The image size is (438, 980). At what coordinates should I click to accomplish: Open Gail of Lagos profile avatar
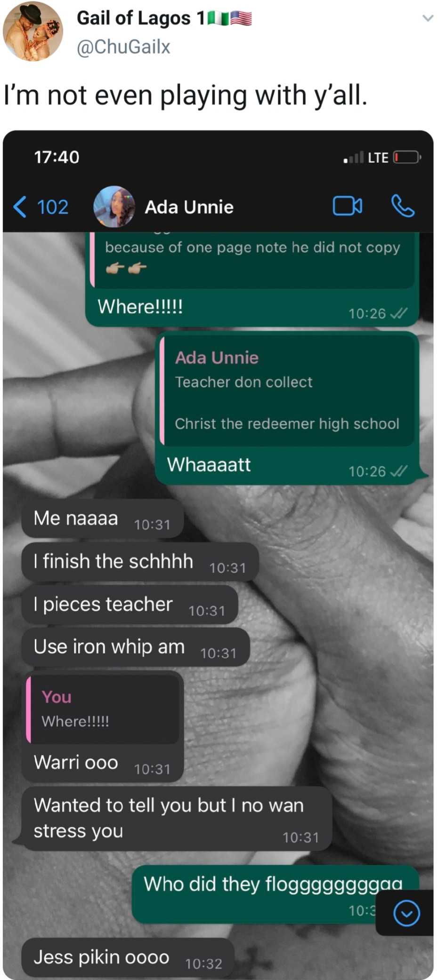tap(32, 31)
